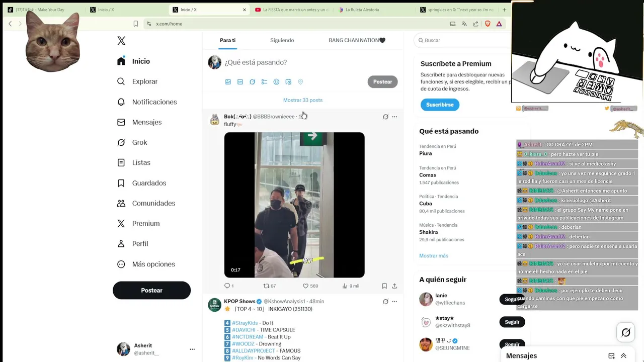The image size is (644, 362).
Task: Click Grok icon on Bok's post
Action: click(385, 117)
